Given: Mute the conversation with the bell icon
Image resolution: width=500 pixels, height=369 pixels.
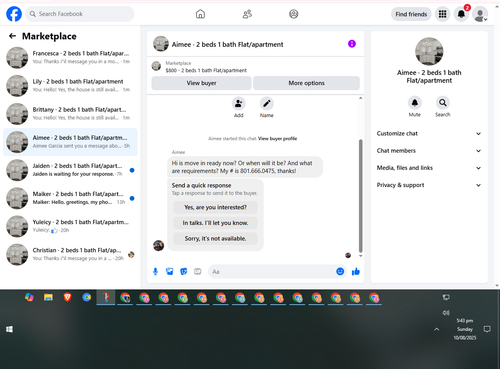Looking at the screenshot, I should click(415, 103).
